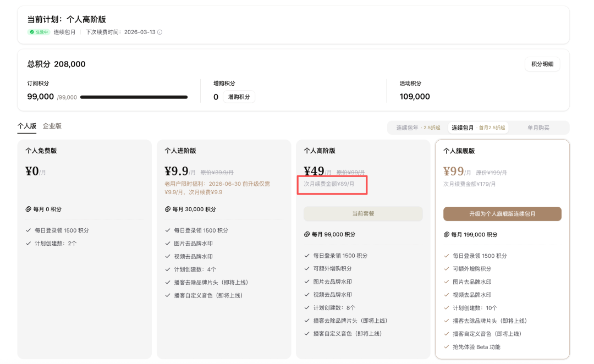
Task: Select the 单月购买 billing option
Action: (538, 128)
